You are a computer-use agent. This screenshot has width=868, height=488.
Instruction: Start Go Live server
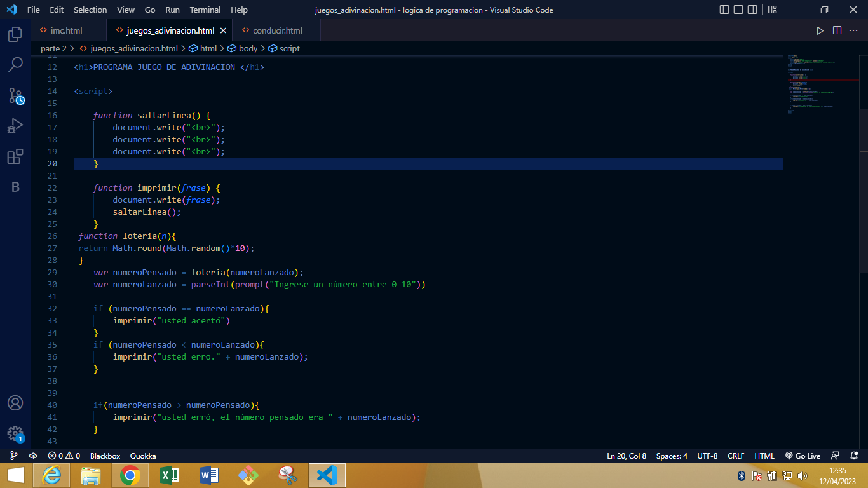803,456
